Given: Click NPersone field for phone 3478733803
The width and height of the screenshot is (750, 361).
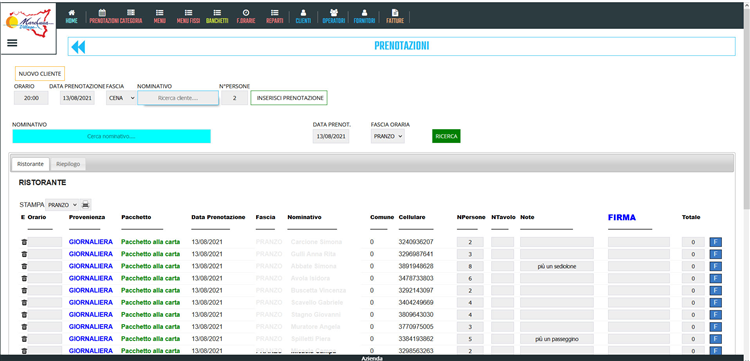Looking at the screenshot, I should 470,278.
